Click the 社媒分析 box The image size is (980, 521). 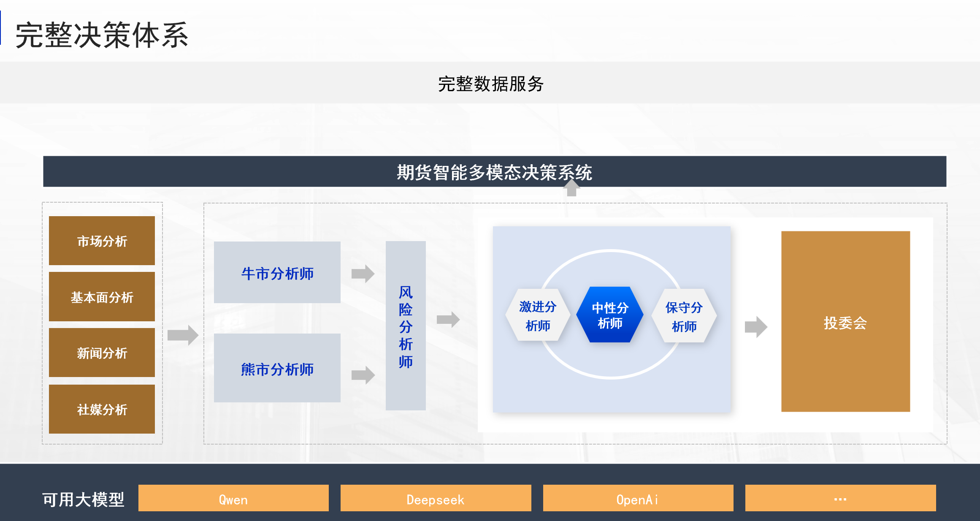[102, 409]
